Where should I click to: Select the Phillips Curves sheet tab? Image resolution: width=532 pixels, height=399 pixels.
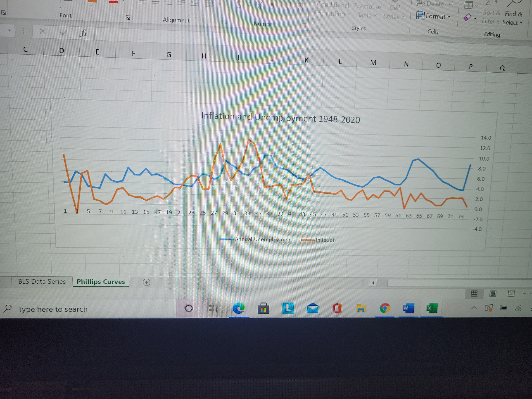click(101, 282)
